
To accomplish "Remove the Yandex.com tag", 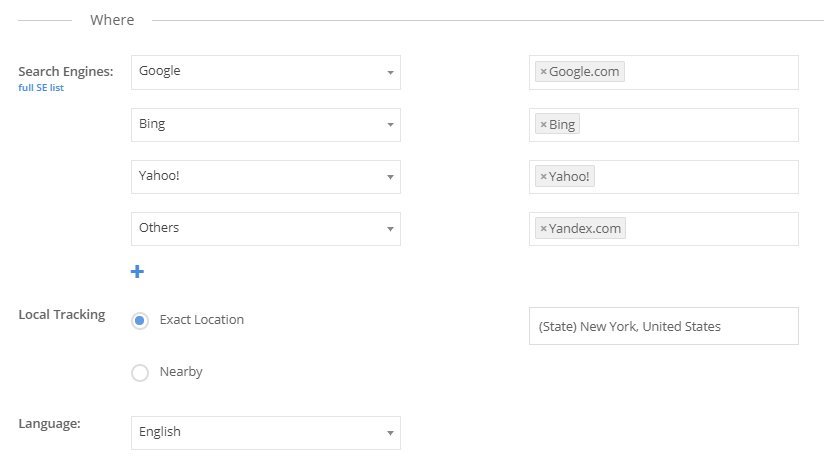I will point(543,229).
